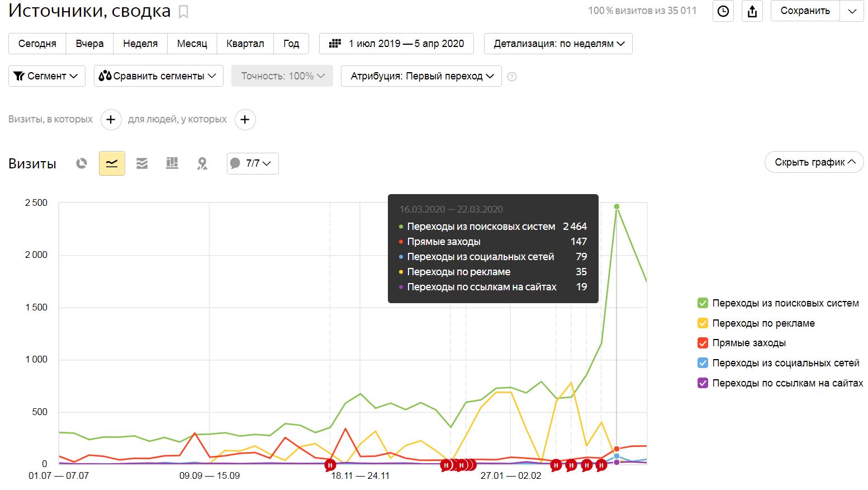The width and height of the screenshot is (868, 490).
Task: Click the Сохранить button
Action: [x=805, y=11]
